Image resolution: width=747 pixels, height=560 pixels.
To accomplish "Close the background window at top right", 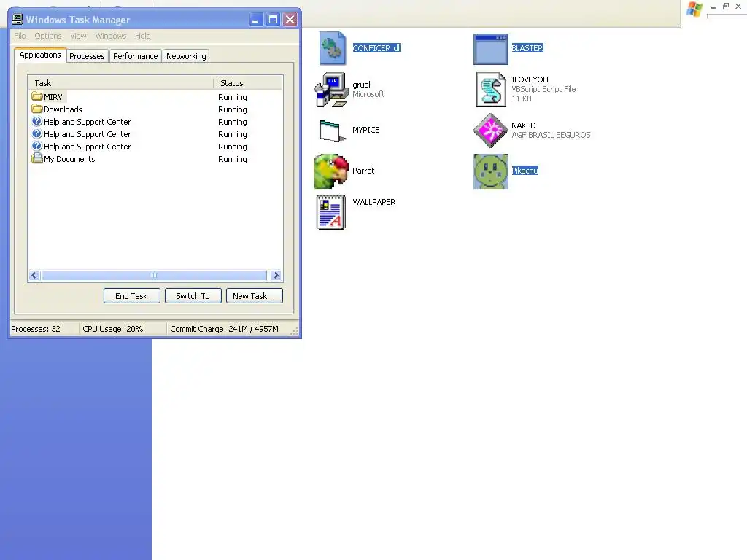I will pos(738,6).
